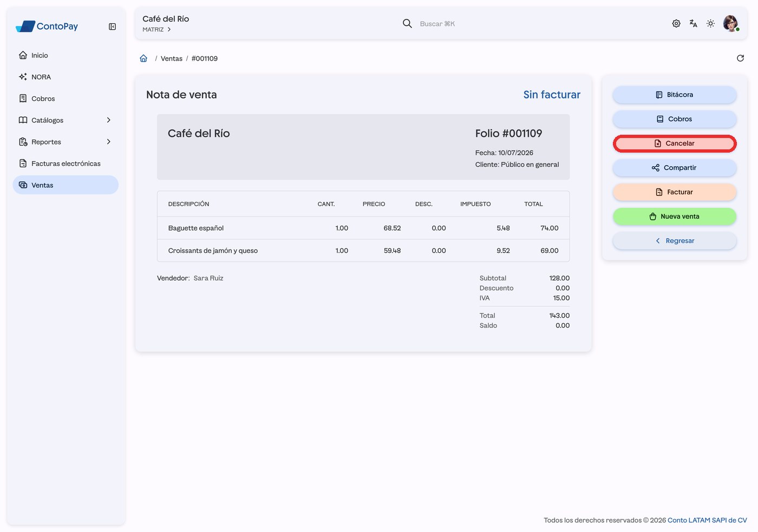Click the Facturar button
The height and width of the screenshot is (532, 758).
tap(675, 192)
